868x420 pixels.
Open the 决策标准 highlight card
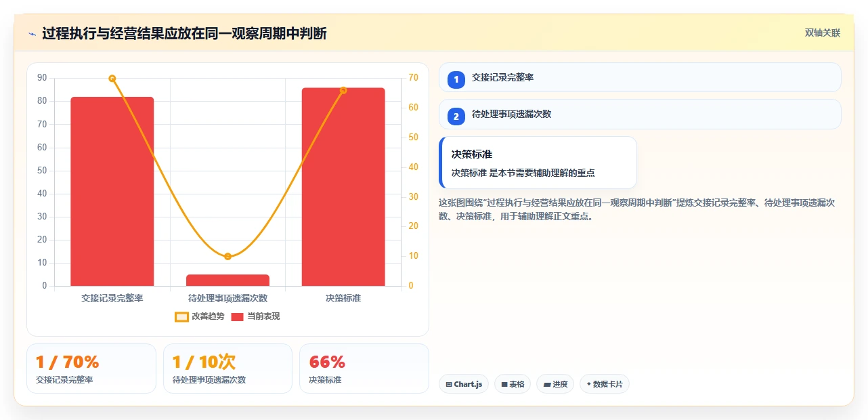tap(538, 163)
